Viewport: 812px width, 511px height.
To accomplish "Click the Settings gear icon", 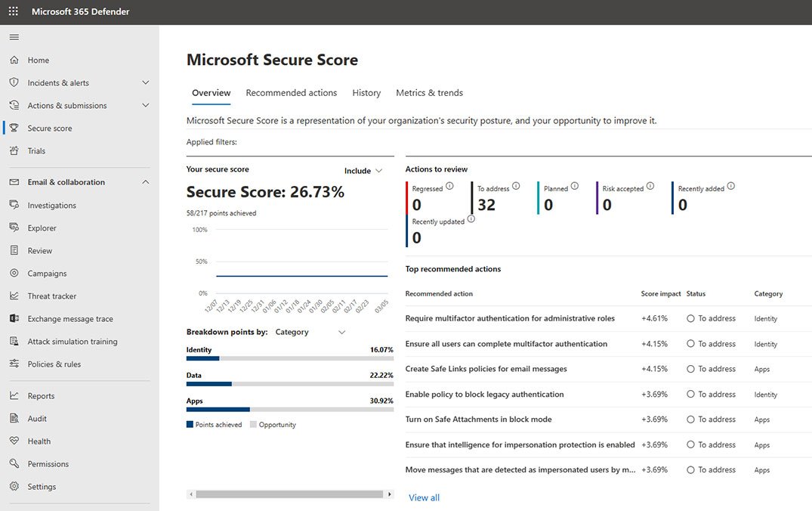I will pos(14,487).
